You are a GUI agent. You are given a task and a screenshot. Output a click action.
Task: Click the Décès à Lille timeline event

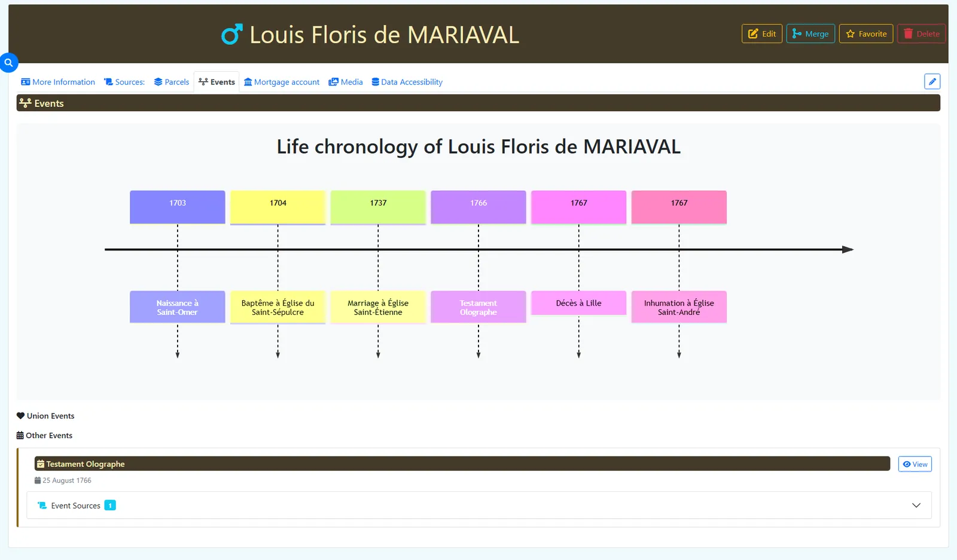578,303
